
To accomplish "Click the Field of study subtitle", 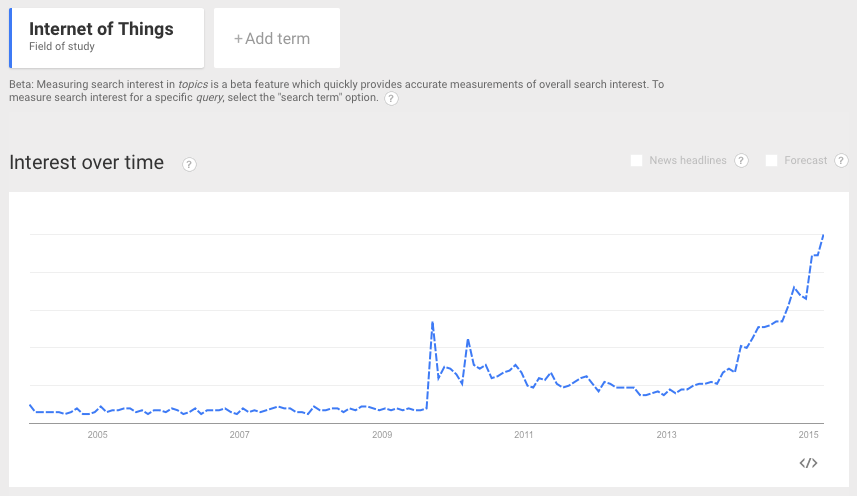I will click(x=62, y=47).
